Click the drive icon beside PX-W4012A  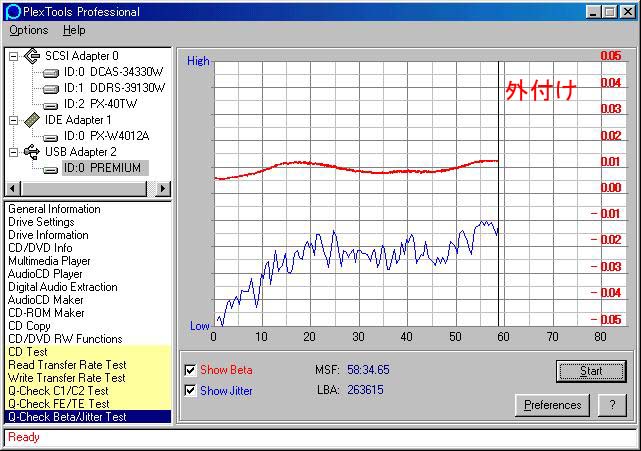point(51,137)
